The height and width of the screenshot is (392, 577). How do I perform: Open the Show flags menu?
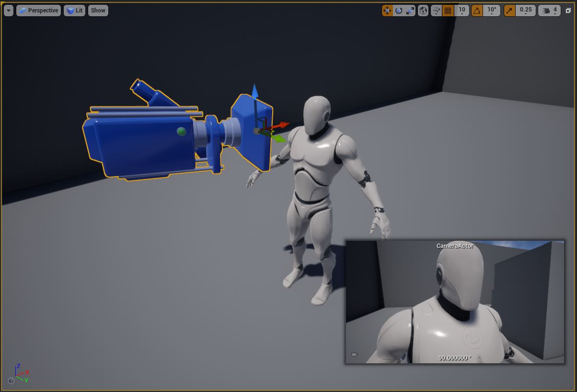tap(98, 11)
